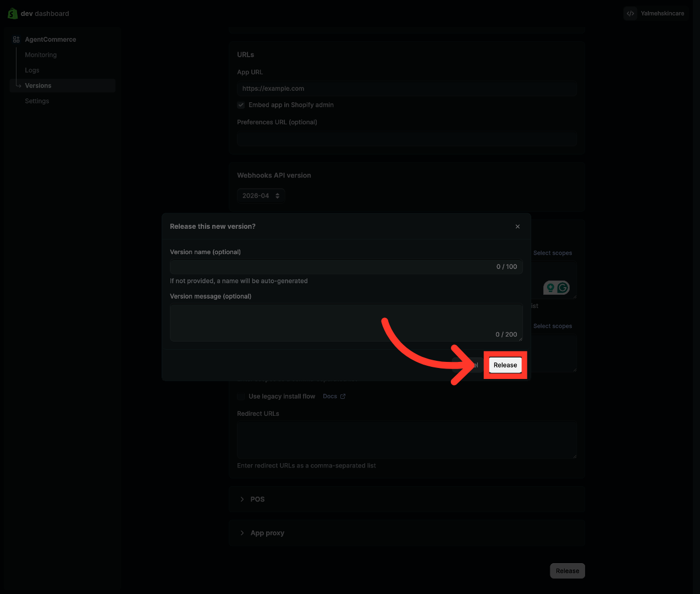Click the App URL field with https://example.com
The width and height of the screenshot is (700, 594).
point(407,89)
